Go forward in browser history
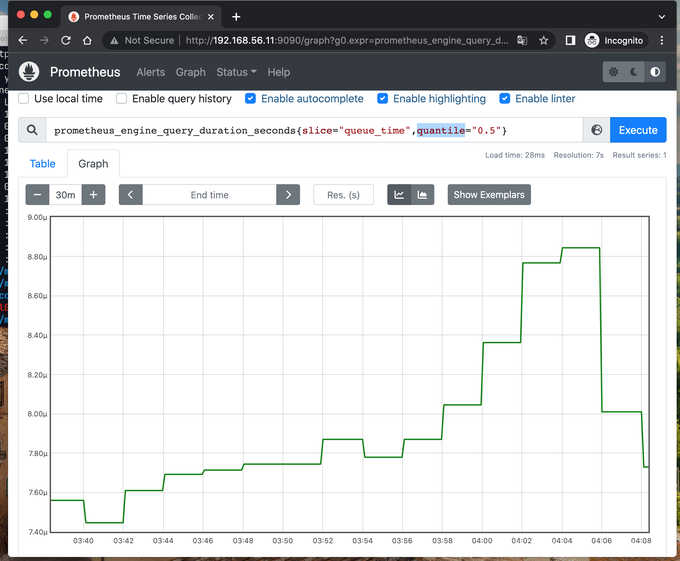 (44, 40)
